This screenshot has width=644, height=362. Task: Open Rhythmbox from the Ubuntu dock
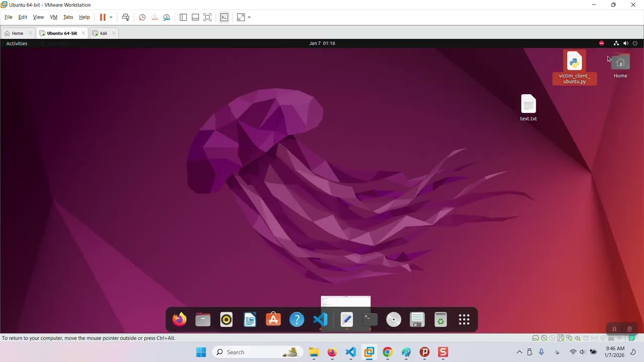pyautogui.click(x=226, y=319)
